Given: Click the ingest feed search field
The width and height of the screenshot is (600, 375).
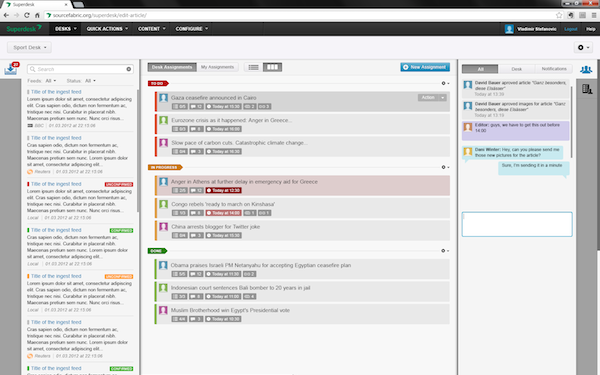Looking at the screenshot, I should tap(80, 69).
